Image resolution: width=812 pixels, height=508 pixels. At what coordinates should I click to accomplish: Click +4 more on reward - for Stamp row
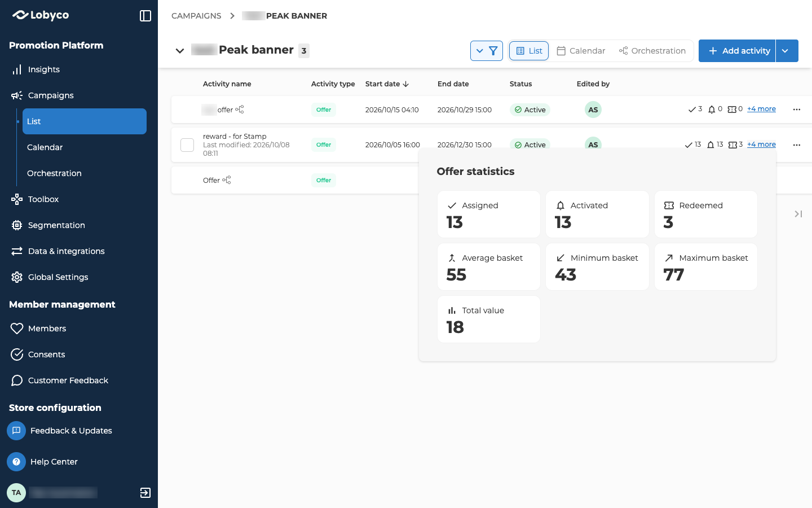(761, 144)
